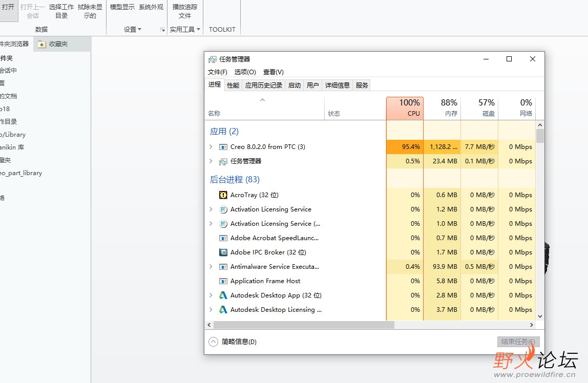Open the 选项(O) menu
This screenshot has height=383, width=588.
(245, 72)
